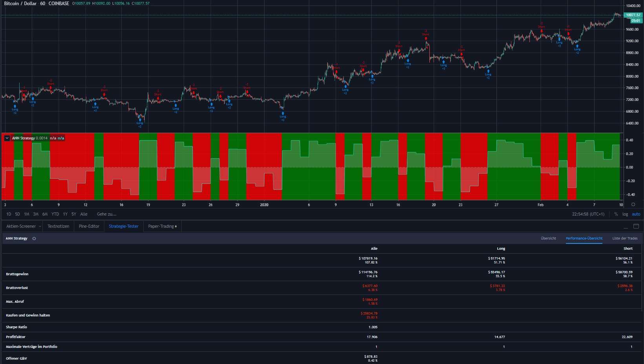Expand the indicator value arrow next to ANN Strategy
Screen dimensions: 644x364
click(x=7, y=138)
